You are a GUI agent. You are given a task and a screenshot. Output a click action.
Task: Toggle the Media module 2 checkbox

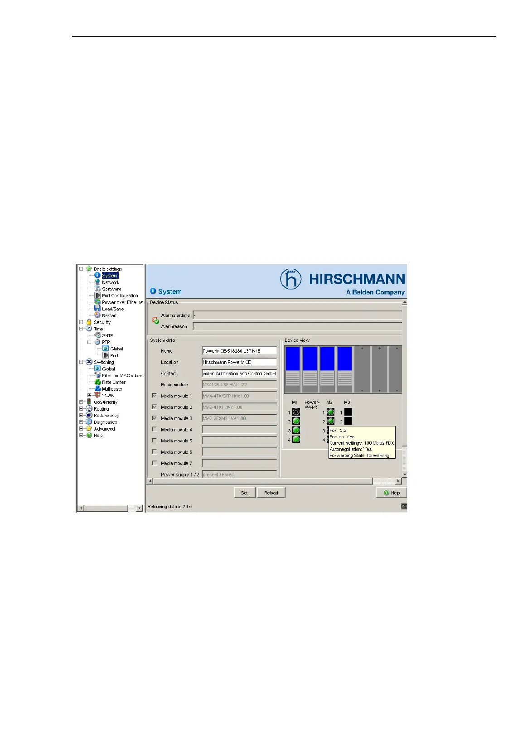pos(155,407)
